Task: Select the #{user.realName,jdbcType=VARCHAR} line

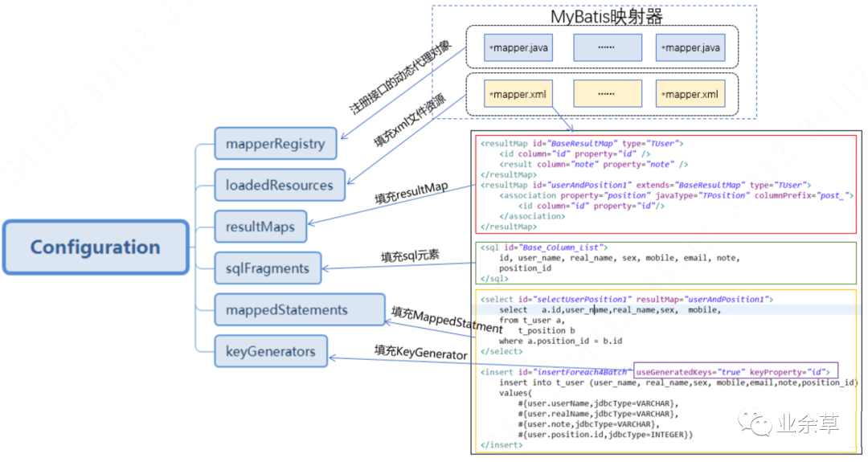Action: click(598, 414)
